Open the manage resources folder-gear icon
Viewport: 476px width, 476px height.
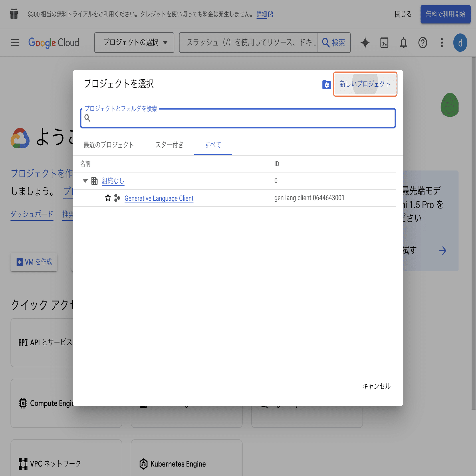(326, 85)
